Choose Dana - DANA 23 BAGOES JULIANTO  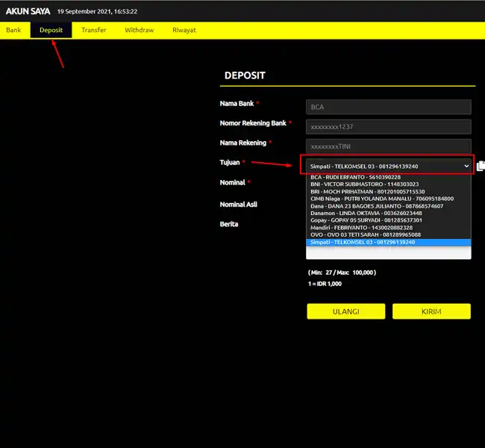(389, 206)
